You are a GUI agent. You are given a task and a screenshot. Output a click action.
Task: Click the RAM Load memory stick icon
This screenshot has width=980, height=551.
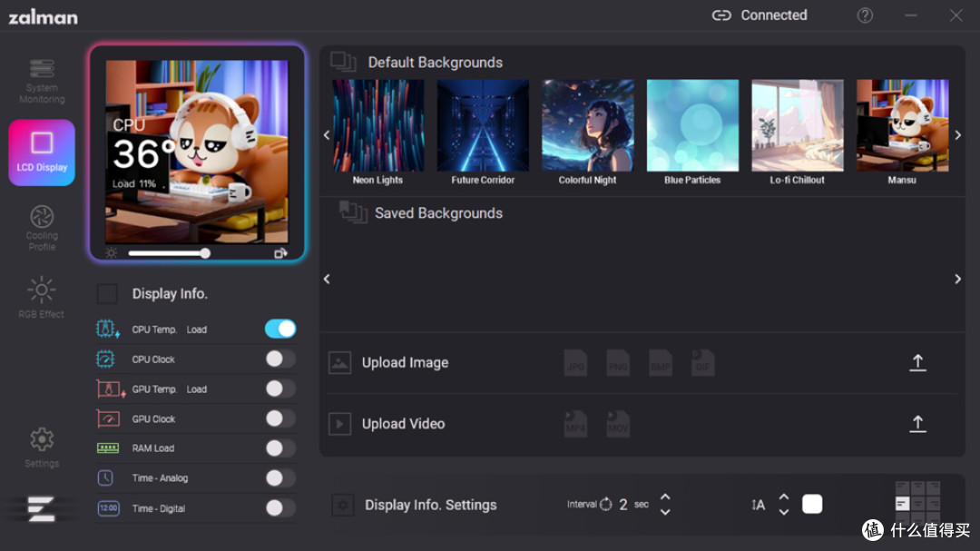[108, 448]
